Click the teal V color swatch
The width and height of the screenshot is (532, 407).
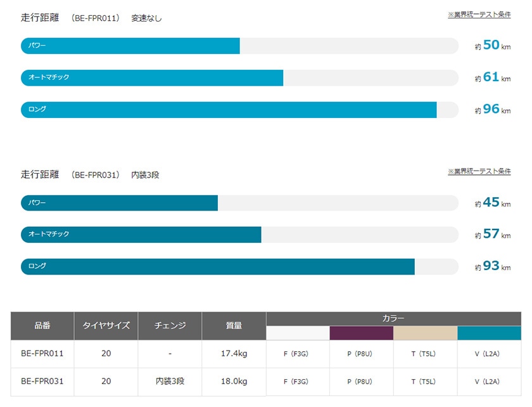pos(489,333)
